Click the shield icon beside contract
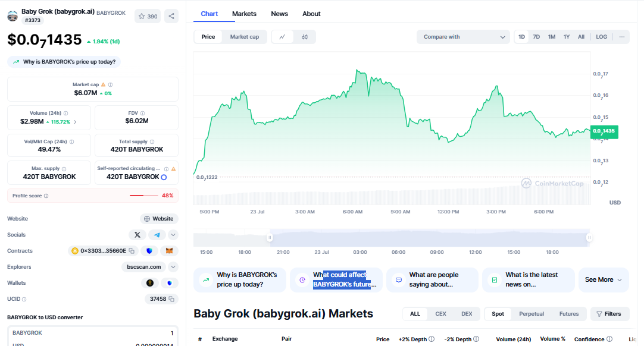Viewport: 644px width, 346px height. click(149, 251)
